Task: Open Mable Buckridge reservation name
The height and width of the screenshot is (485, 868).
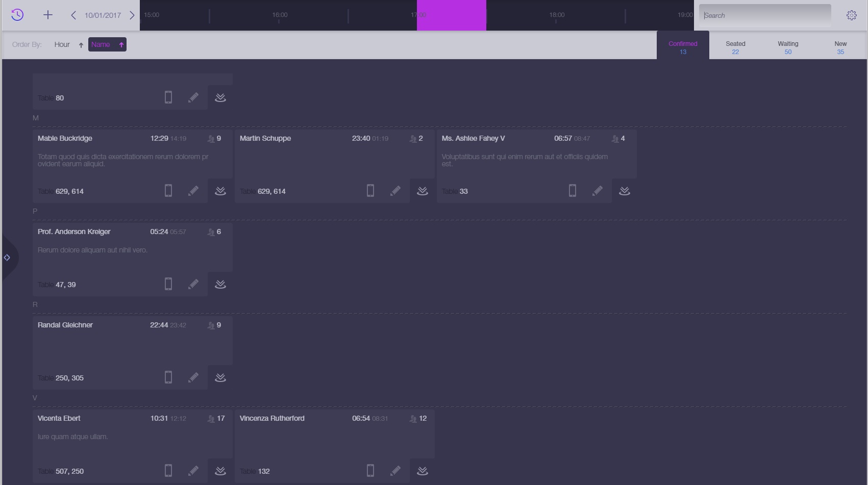Action: 65,138
